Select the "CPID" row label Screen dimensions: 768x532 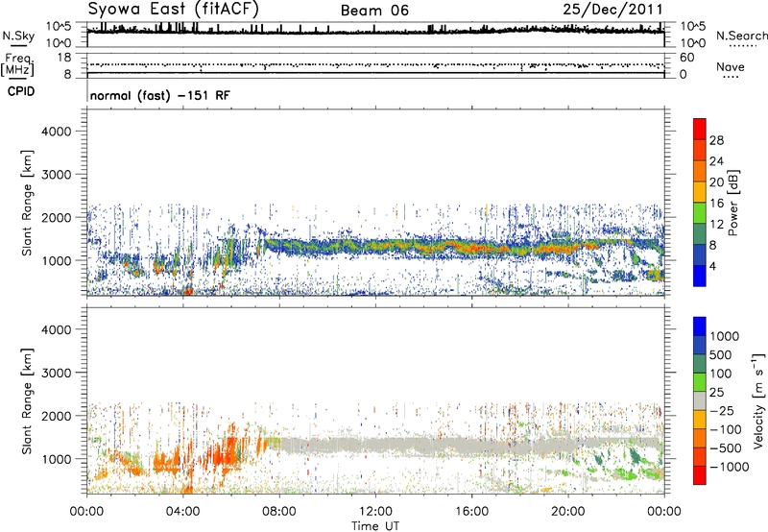click(x=21, y=91)
